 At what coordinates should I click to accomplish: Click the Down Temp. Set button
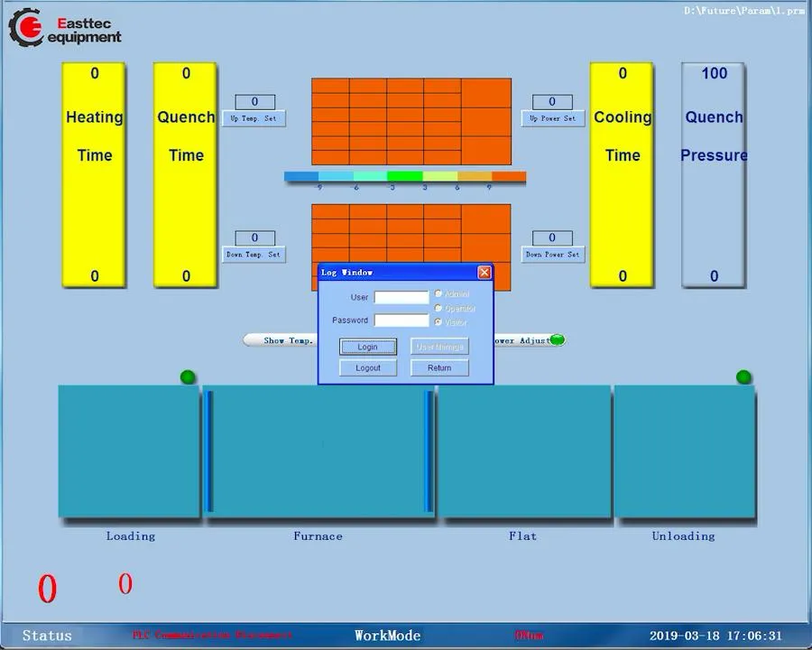click(254, 255)
